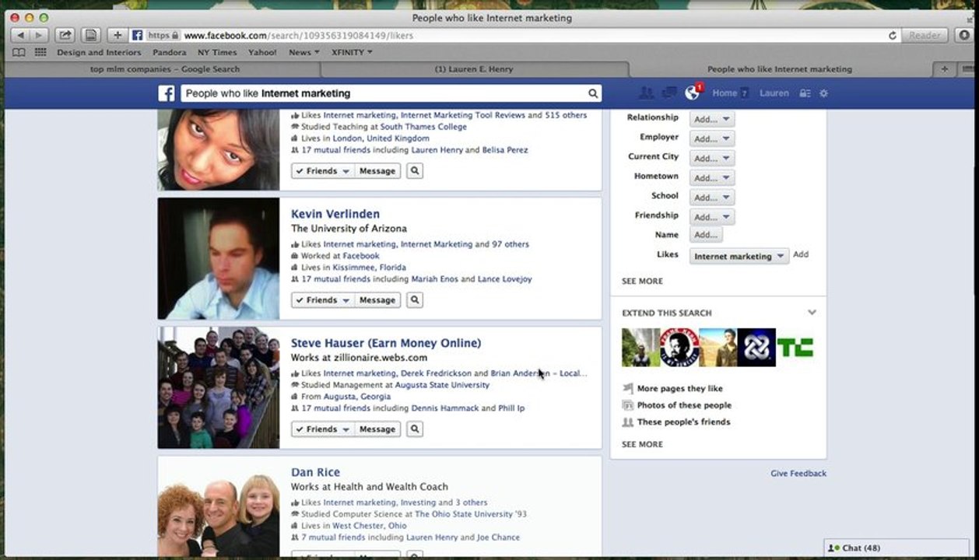Image resolution: width=979 pixels, height=560 pixels.
Task: Open the School Add dropdown
Action: 712,198
